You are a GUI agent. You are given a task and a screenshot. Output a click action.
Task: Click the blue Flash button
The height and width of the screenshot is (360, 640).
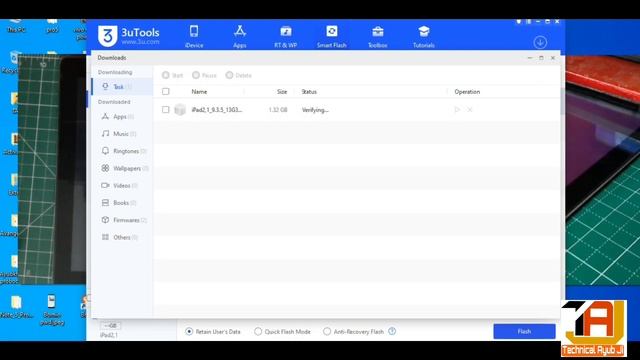524,331
